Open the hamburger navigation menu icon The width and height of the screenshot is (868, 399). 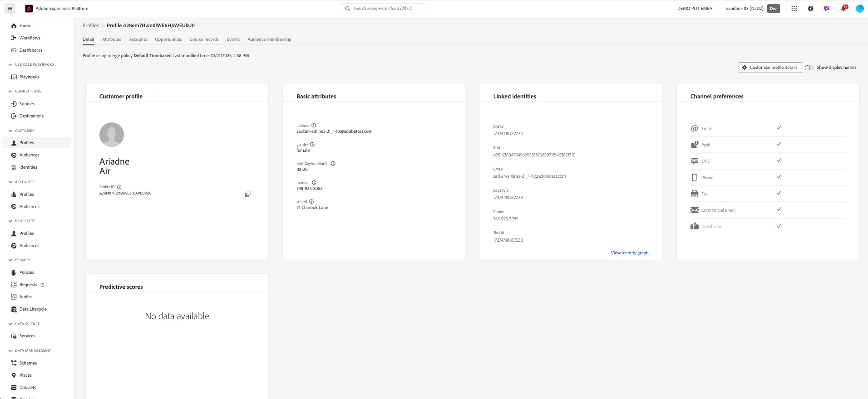(10, 9)
